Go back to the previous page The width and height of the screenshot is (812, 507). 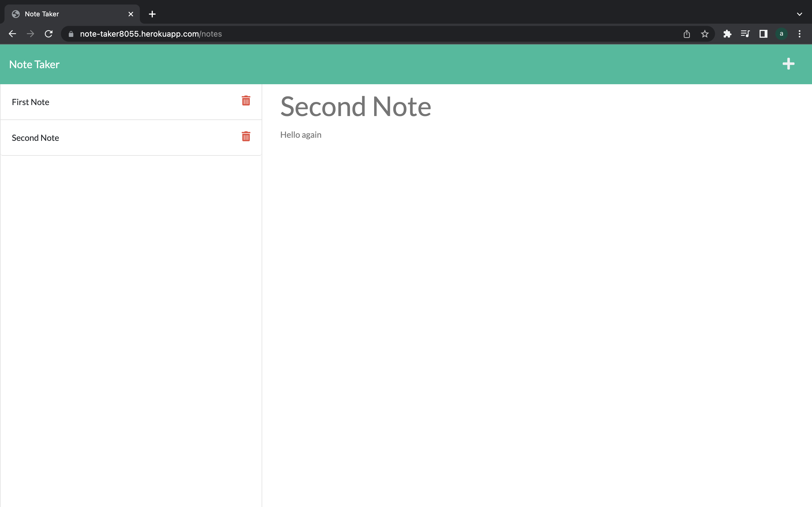[x=12, y=34]
